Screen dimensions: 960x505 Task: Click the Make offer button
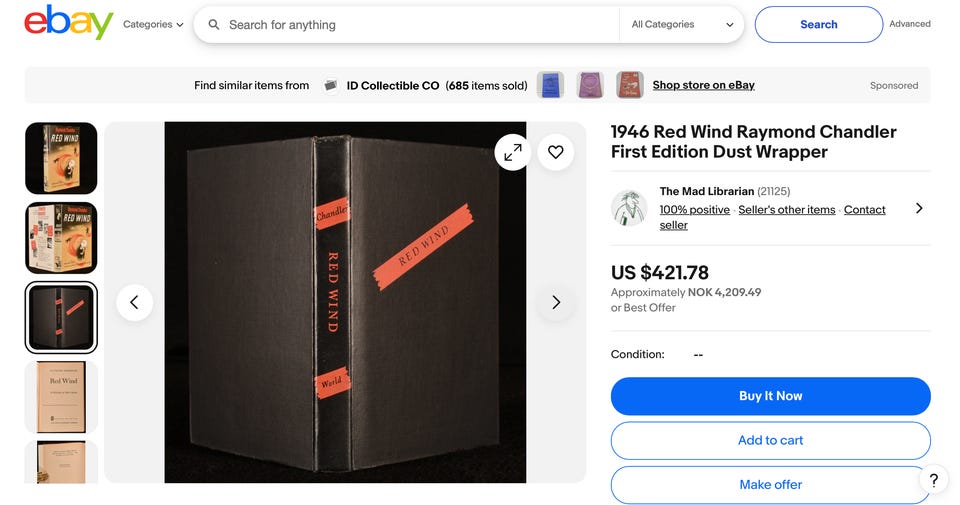pyautogui.click(x=770, y=484)
